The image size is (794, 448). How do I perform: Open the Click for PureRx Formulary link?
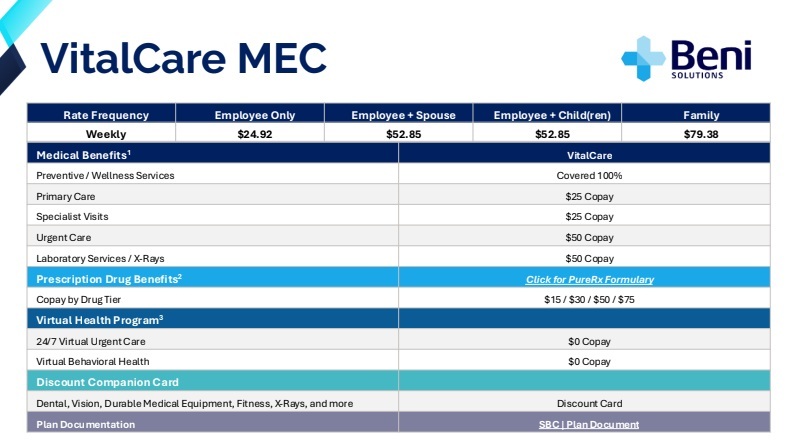point(589,279)
